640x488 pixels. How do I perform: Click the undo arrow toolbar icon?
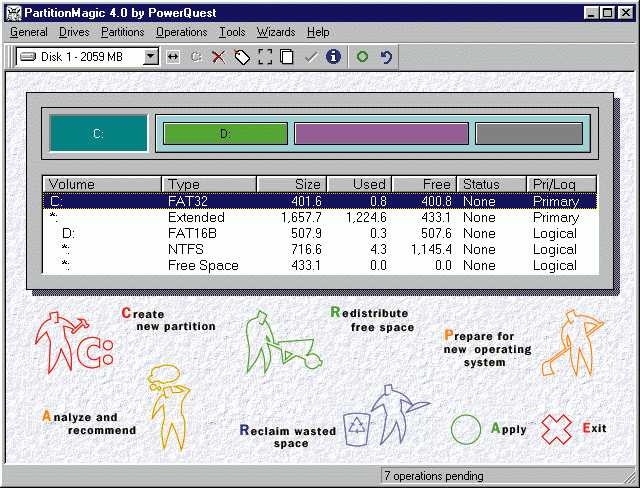pos(385,57)
